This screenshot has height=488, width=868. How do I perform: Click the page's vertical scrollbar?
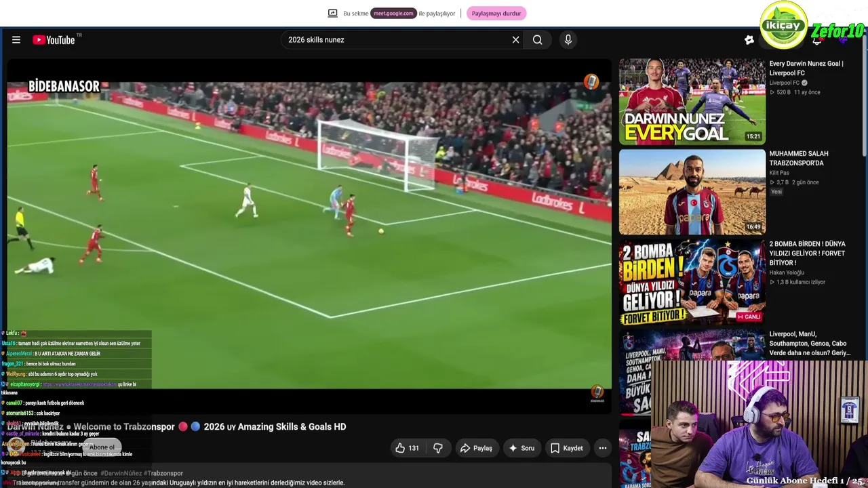[x=864, y=95]
